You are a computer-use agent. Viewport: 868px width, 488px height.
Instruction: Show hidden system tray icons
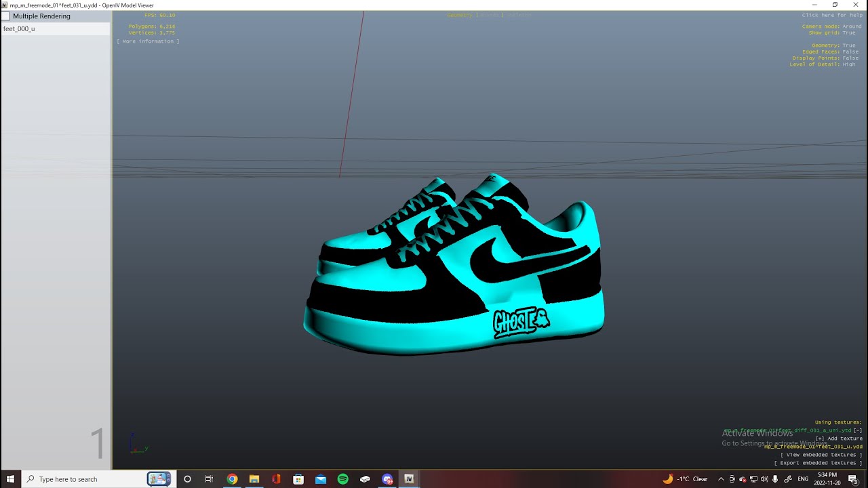click(721, 479)
